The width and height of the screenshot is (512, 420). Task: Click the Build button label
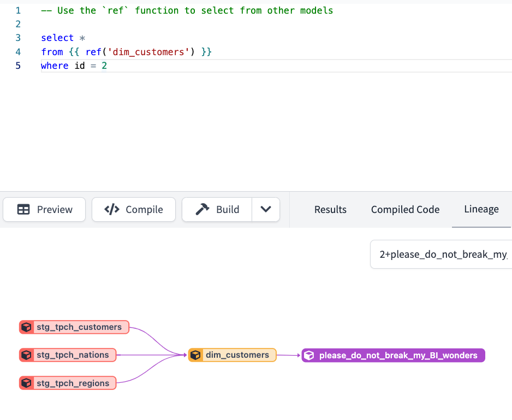click(228, 210)
